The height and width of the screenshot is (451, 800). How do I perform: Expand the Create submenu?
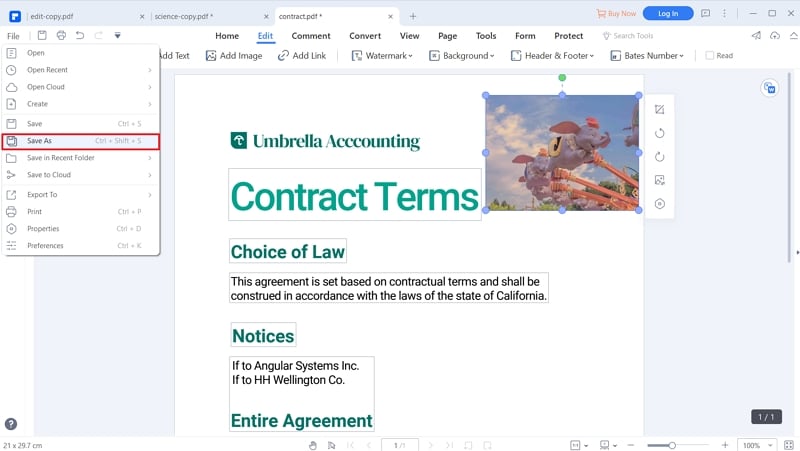pyautogui.click(x=81, y=104)
